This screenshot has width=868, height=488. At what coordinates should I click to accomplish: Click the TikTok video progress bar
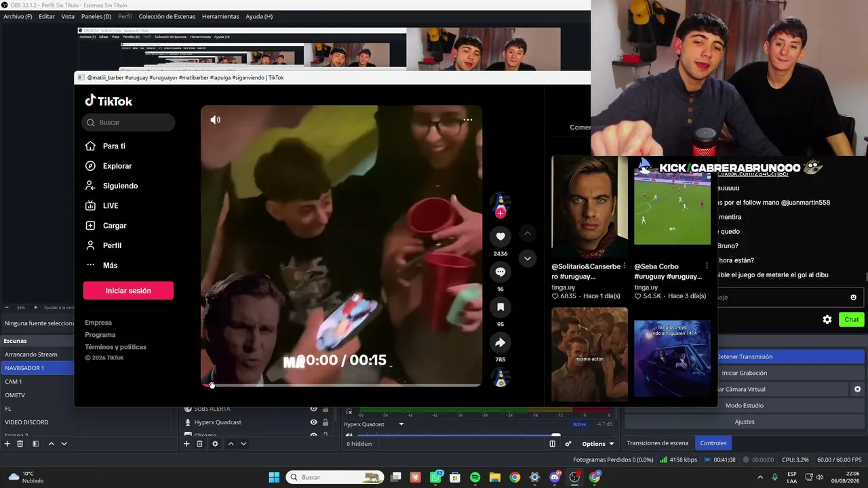(x=342, y=385)
